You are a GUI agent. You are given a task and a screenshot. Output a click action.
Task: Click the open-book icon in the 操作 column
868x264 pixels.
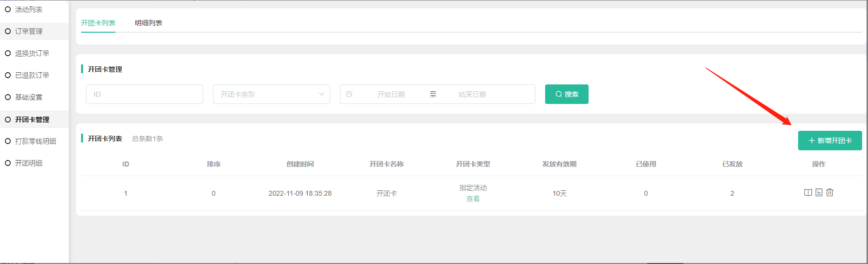click(x=808, y=193)
